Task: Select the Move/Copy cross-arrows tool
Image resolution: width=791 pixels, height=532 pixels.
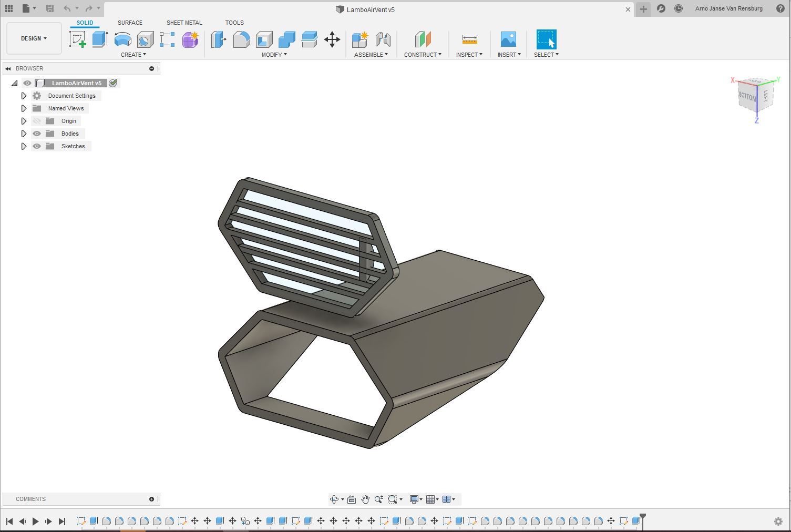Action: coord(332,39)
